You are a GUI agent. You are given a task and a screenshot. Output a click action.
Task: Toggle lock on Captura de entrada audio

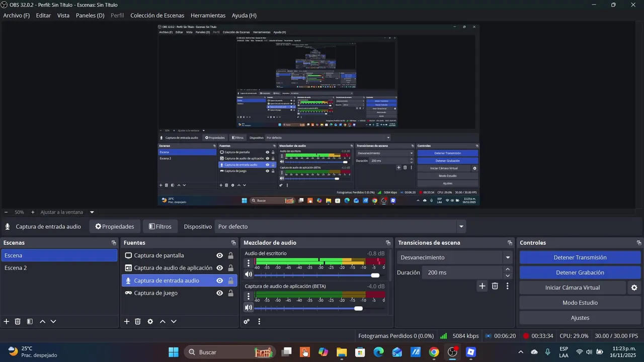click(x=231, y=281)
